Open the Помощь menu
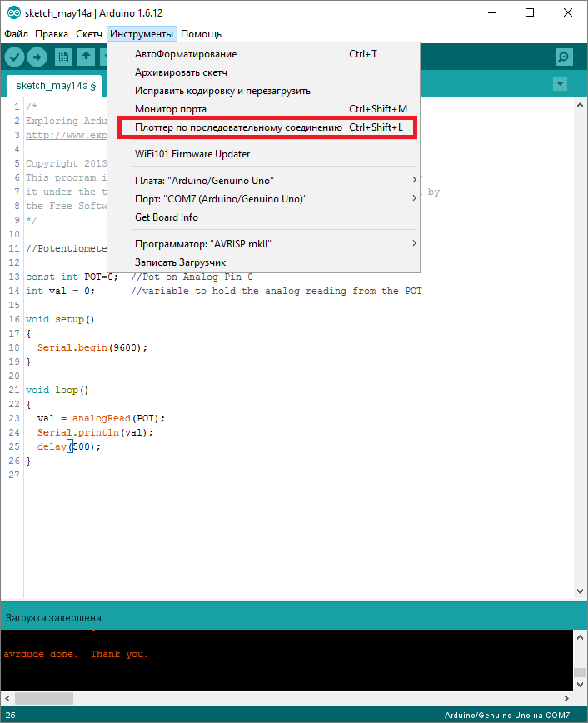 (201, 34)
